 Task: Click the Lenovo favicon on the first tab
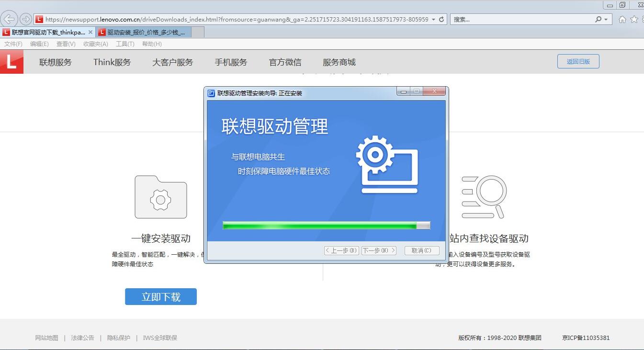(6, 32)
